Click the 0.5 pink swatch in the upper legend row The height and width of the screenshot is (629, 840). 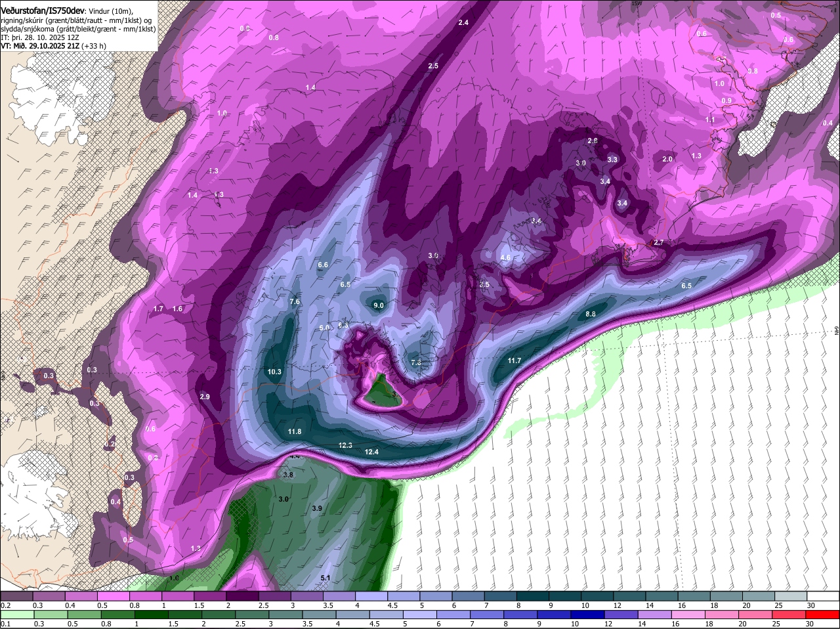(113, 596)
